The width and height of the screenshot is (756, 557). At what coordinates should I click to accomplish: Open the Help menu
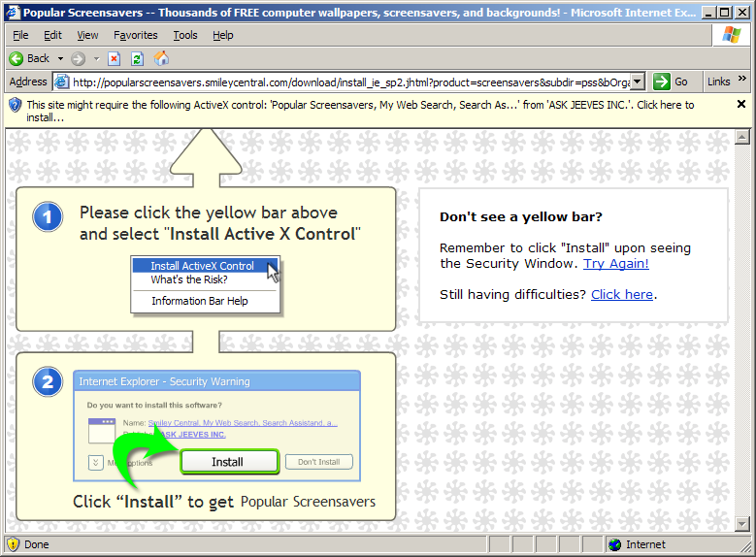pyautogui.click(x=223, y=35)
